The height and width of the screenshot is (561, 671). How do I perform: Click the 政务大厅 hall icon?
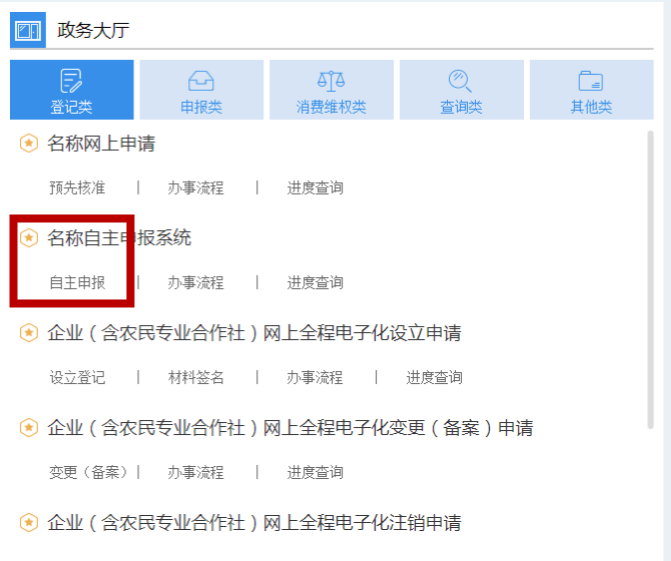(28, 30)
